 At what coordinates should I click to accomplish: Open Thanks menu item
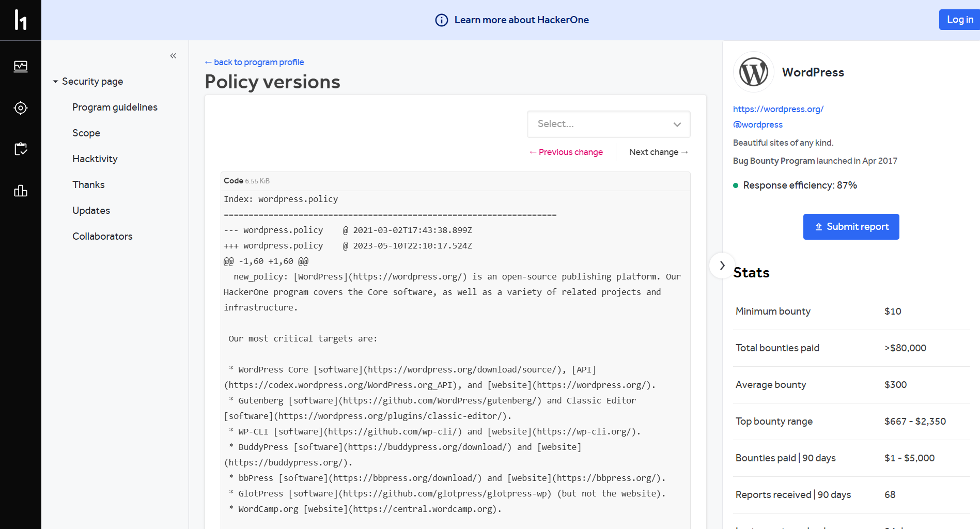pyautogui.click(x=88, y=185)
